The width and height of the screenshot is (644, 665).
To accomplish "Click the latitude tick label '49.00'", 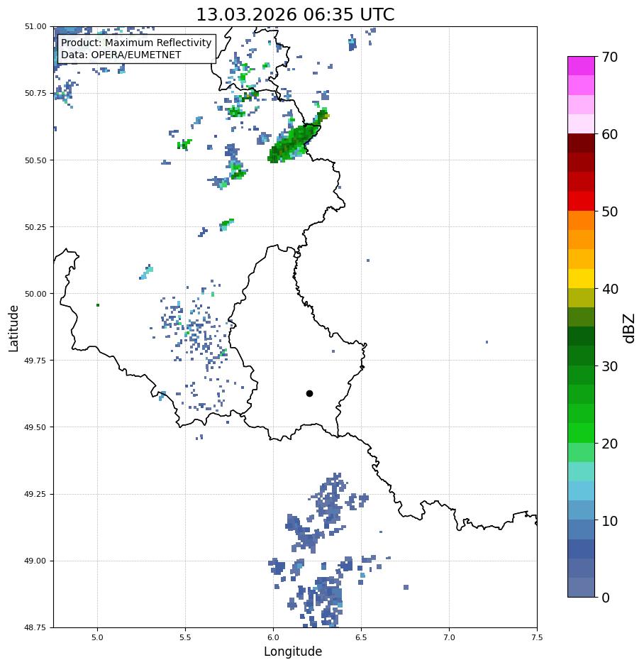I will coord(35,561).
